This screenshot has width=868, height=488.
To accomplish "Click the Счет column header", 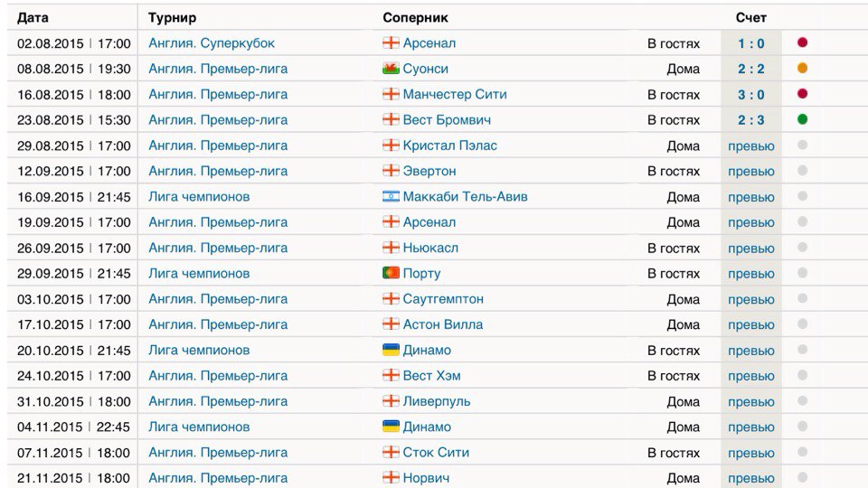I will [x=750, y=17].
